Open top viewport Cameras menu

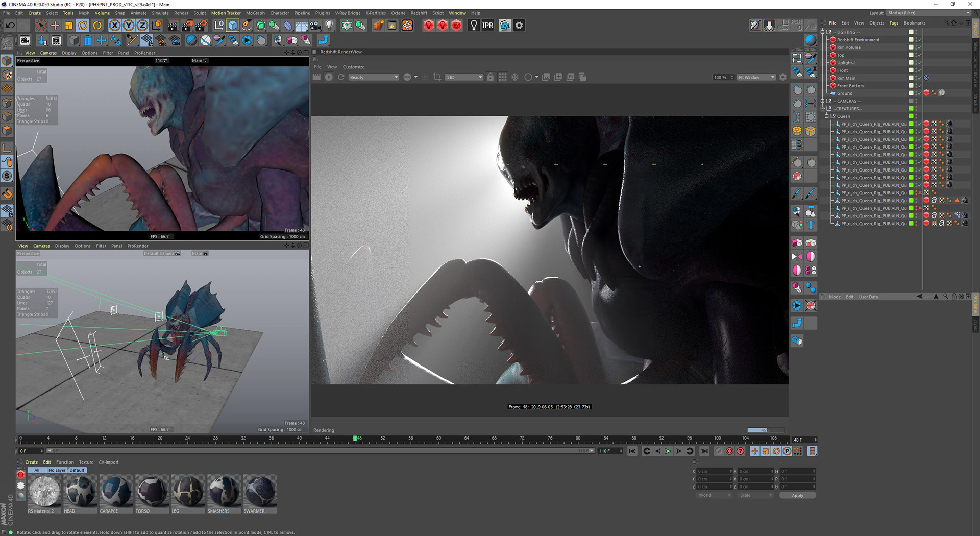[48, 53]
